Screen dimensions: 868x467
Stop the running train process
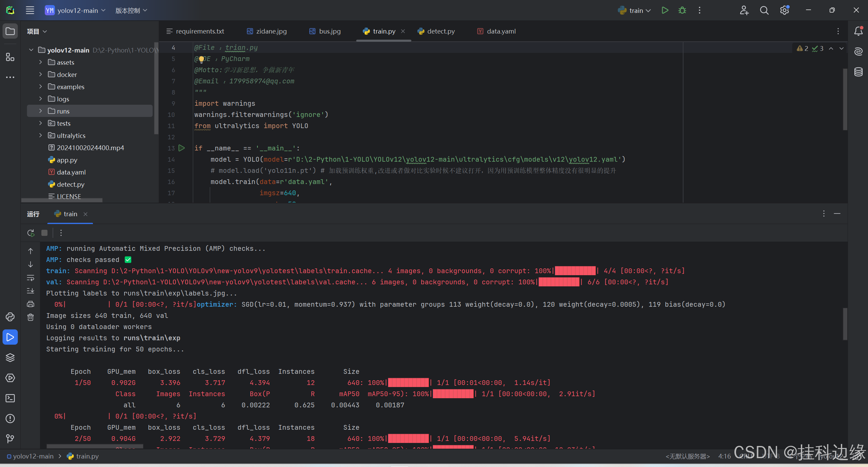(44, 233)
